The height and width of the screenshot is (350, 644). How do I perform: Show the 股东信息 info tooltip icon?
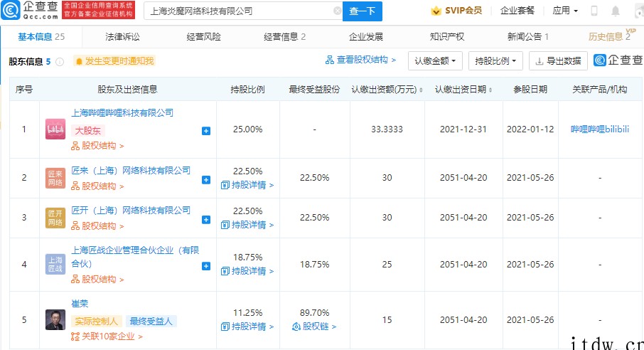pos(60,62)
